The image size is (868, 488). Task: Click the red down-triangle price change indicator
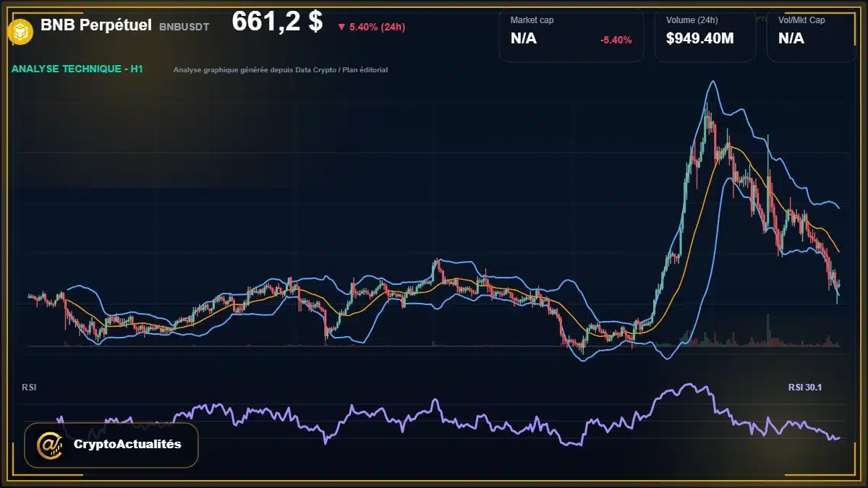click(341, 27)
